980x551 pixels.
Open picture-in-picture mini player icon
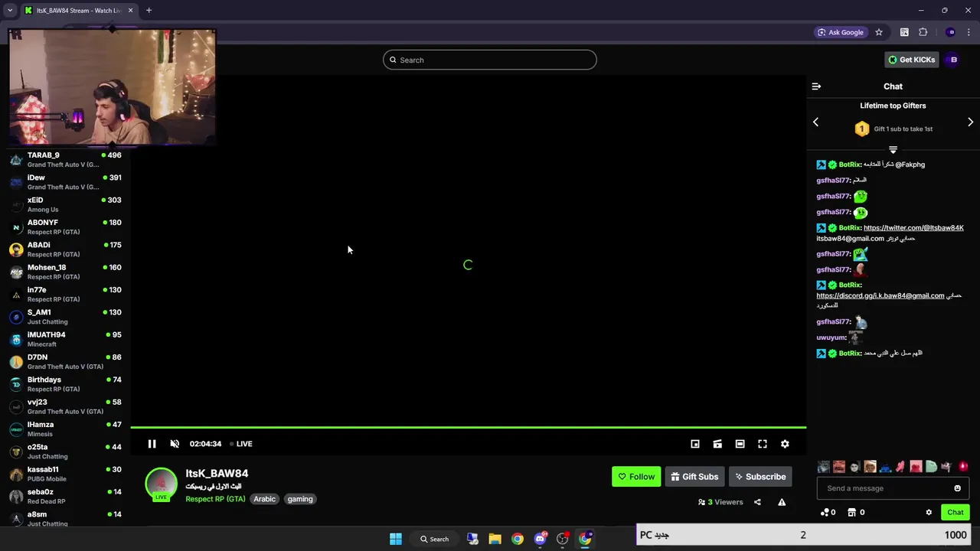click(695, 444)
